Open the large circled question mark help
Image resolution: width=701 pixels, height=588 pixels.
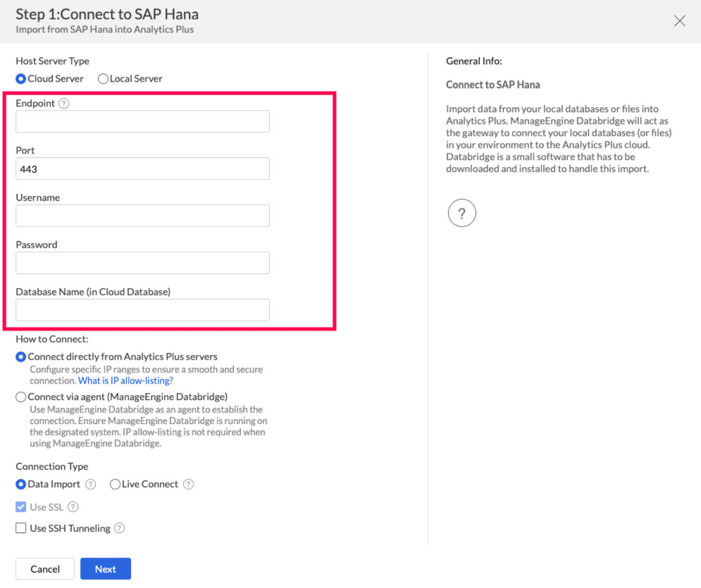click(461, 213)
